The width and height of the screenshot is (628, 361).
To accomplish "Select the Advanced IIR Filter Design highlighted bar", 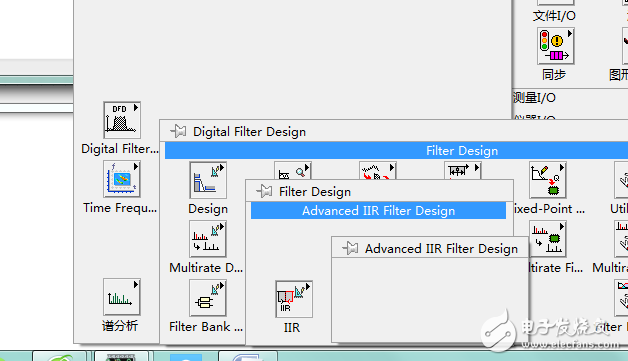I will point(378,211).
